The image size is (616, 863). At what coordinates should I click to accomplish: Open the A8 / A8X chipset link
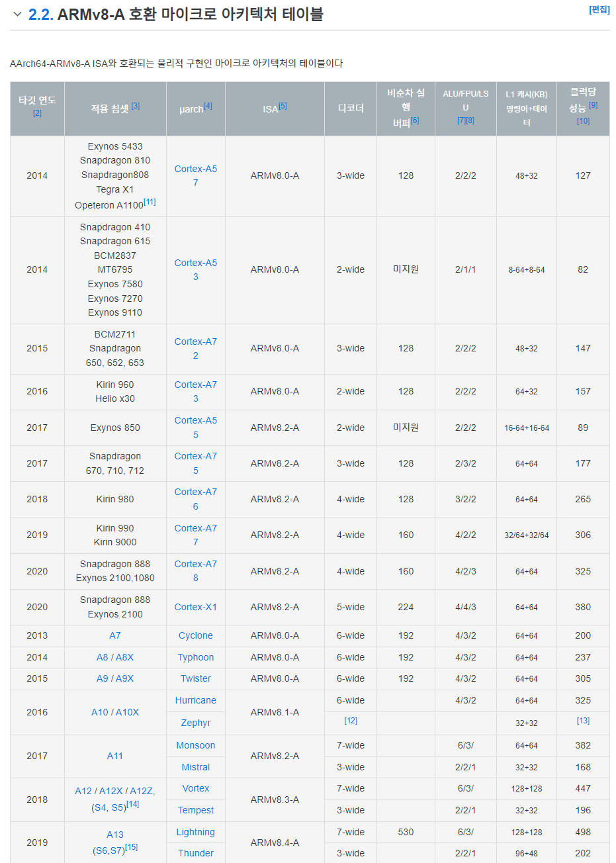[115, 657]
